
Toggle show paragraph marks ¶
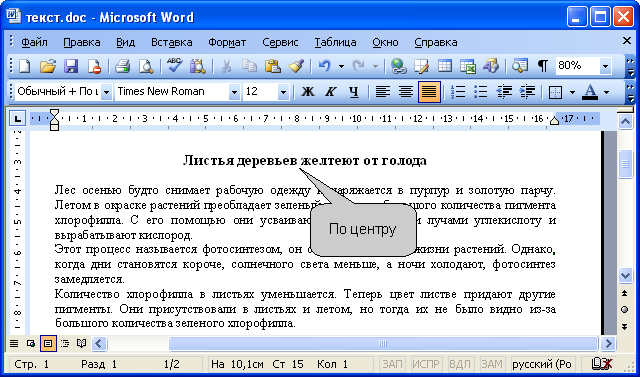[x=542, y=66]
